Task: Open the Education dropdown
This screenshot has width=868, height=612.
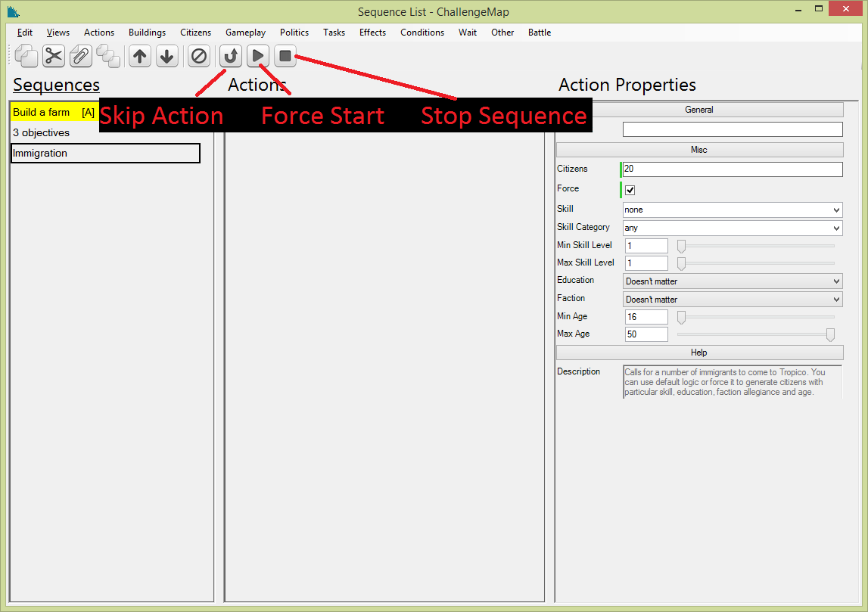Action: pyautogui.click(x=733, y=281)
